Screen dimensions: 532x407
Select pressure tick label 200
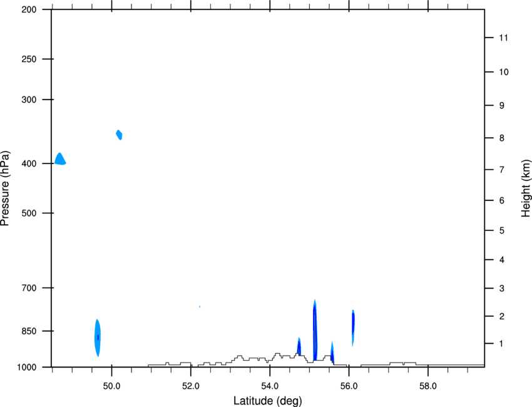point(29,9)
